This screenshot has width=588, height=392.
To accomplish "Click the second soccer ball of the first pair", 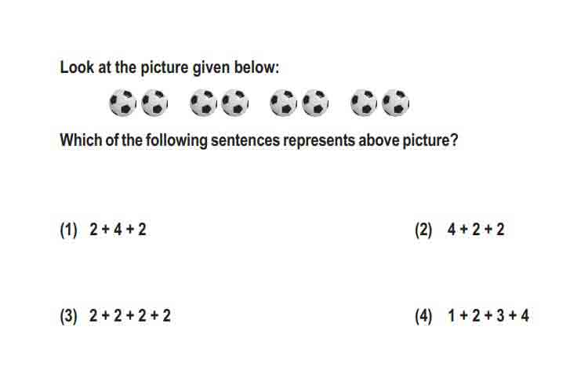I will 154,103.
